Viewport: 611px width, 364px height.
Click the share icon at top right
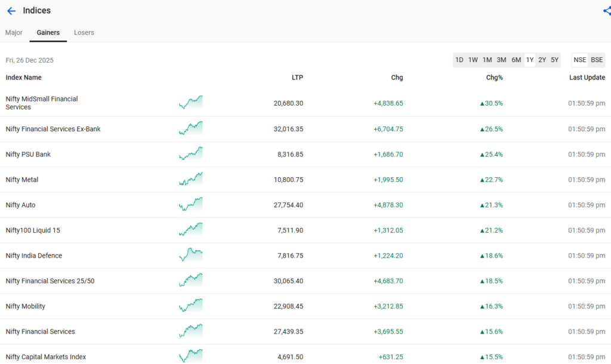[607, 11]
